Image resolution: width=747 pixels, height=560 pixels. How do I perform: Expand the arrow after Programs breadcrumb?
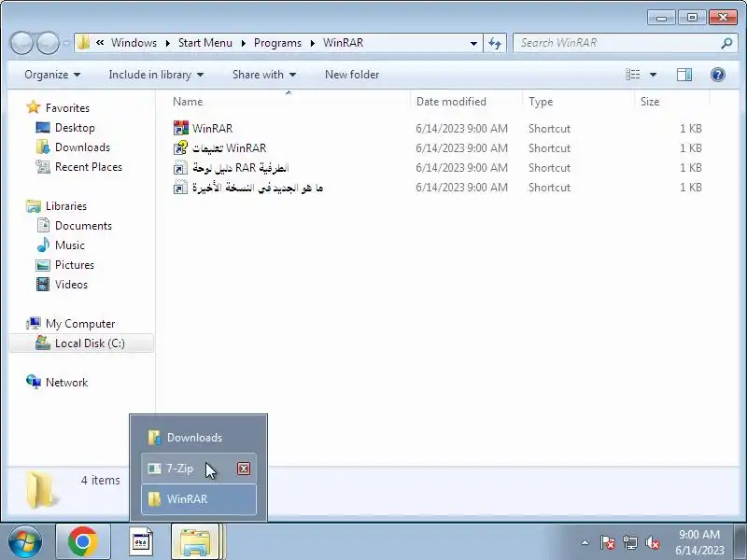pos(313,43)
